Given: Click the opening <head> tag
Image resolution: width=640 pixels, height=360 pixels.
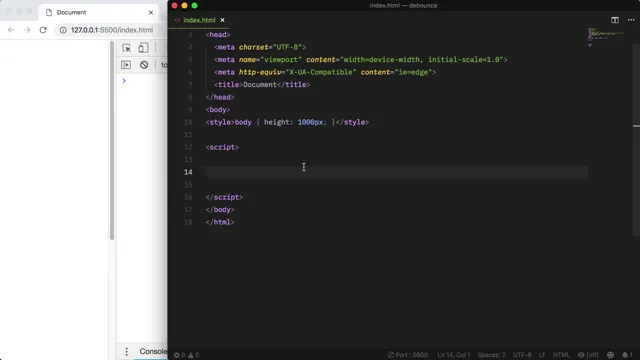Looking at the screenshot, I should coord(218,35).
